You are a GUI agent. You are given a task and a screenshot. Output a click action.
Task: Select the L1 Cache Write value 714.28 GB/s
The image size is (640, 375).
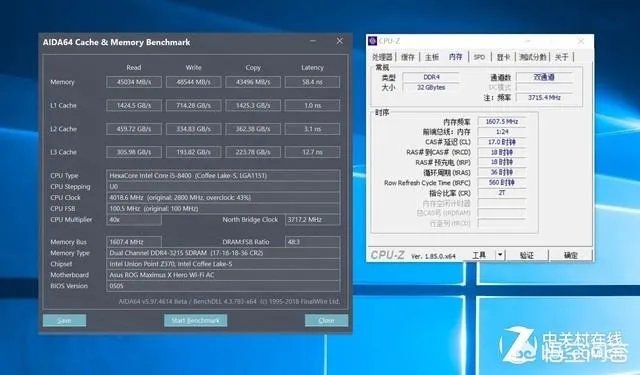(193, 106)
